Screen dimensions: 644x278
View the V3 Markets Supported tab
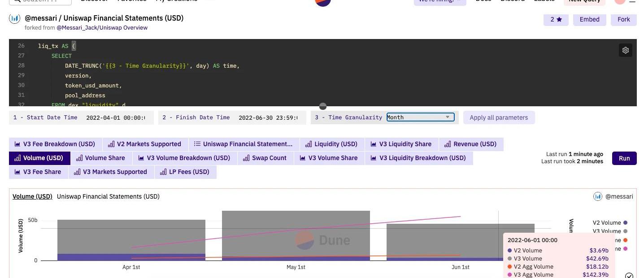tap(111, 172)
